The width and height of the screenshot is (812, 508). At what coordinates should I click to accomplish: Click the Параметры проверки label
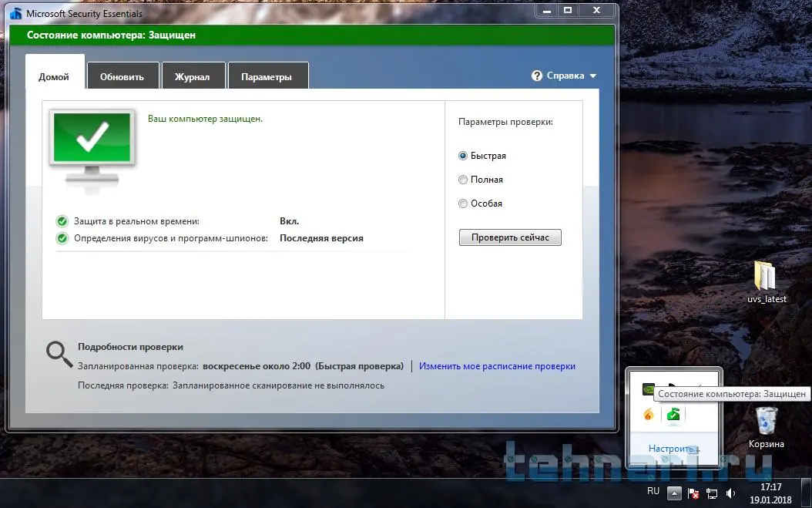click(x=505, y=122)
